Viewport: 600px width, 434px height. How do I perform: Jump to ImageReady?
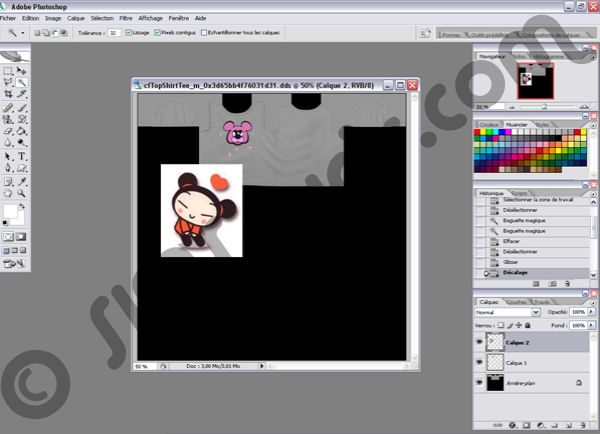14,263
